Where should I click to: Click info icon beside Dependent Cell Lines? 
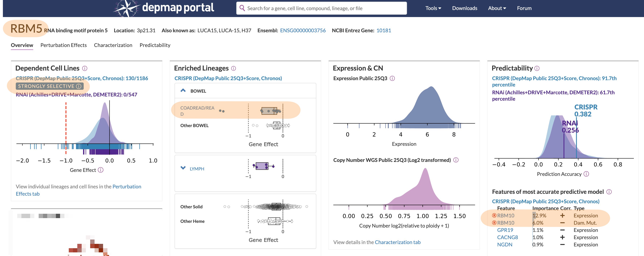pos(85,68)
